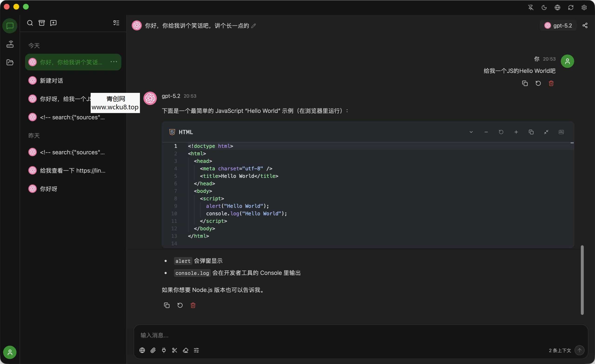Image resolution: width=595 pixels, height=364 pixels.
Task: Delete the gpt-5.2 reply with the red trash icon
Action: (193, 305)
